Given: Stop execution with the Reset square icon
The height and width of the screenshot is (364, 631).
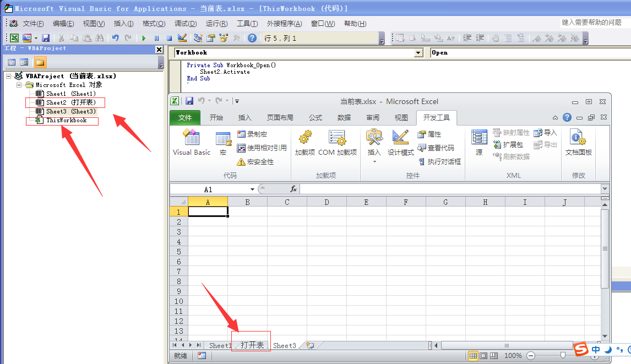Looking at the screenshot, I should pos(170,38).
